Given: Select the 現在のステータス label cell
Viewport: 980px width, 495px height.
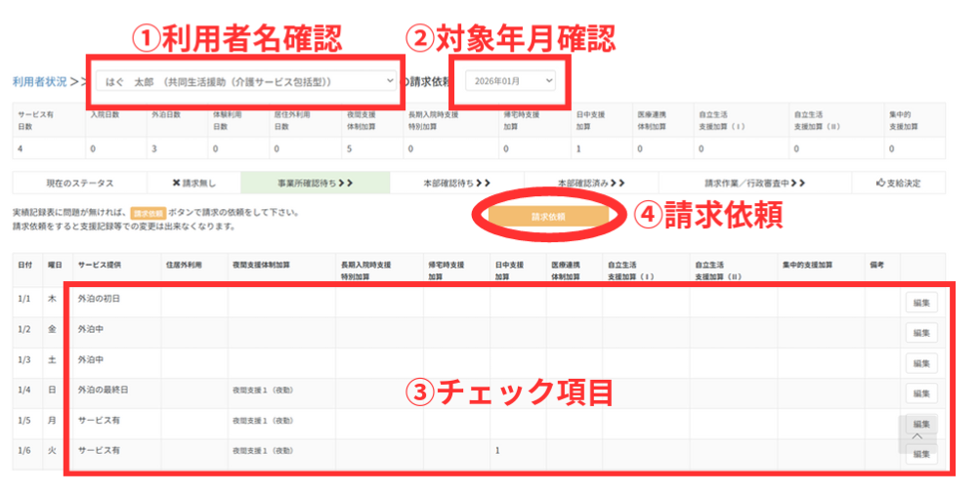Looking at the screenshot, I should (80, 183).
